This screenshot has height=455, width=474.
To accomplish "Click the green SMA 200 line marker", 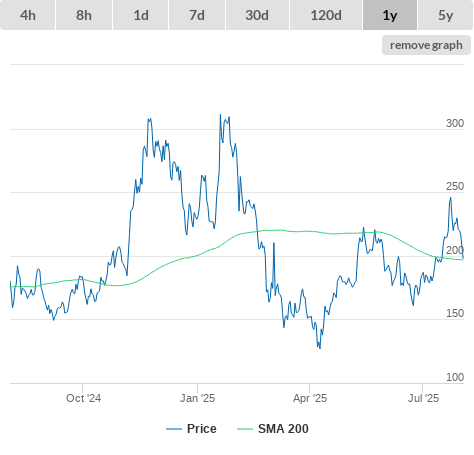I will pyautogui.click(x=245, y=429).
